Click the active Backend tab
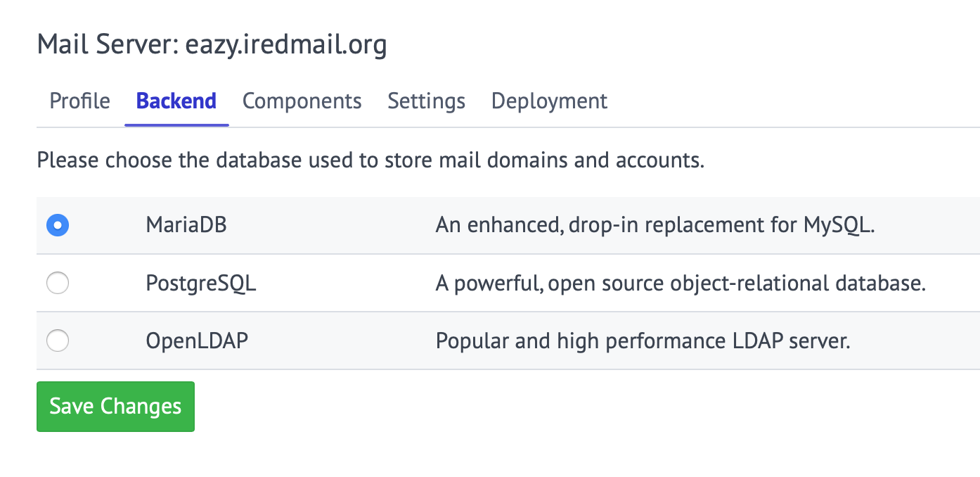This screenshot has width=980, height=477. click(176, 101)
